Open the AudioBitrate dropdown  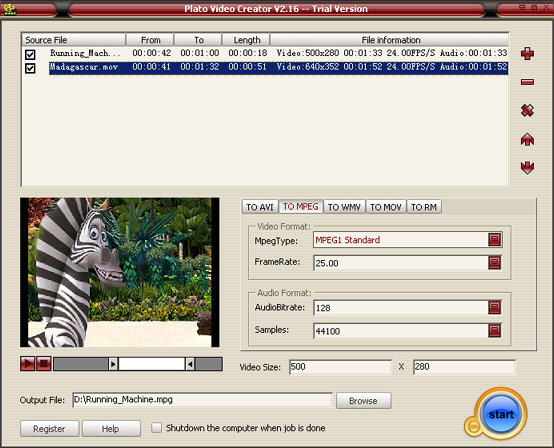click(x=495, y=308)
